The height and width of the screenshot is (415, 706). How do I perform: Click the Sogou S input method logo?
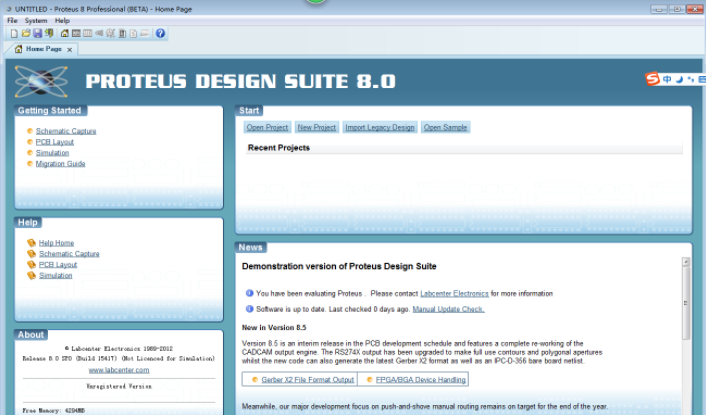point(652,79)
